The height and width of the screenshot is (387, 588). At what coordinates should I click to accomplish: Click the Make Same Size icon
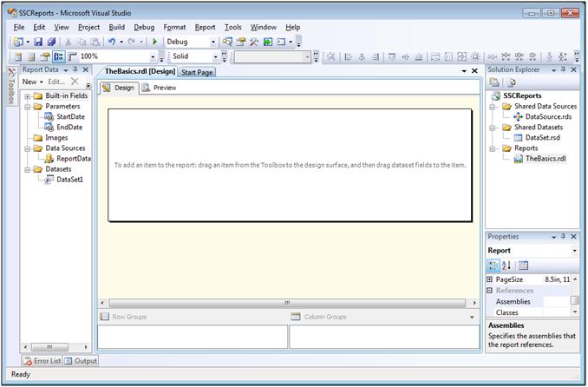point(462,56)
